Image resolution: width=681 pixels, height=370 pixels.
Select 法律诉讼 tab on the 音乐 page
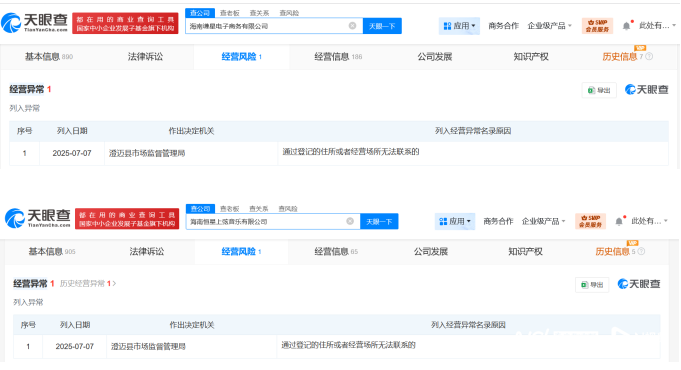147,251
